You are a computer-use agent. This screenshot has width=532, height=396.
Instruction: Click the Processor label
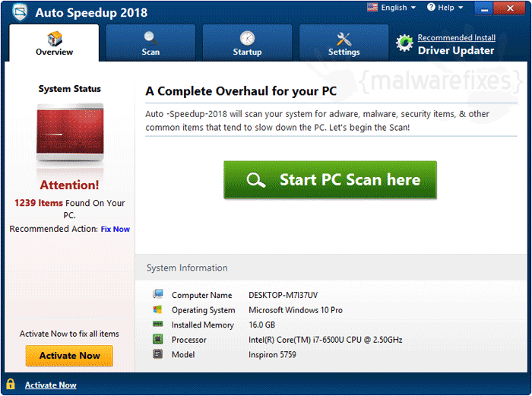188,340
